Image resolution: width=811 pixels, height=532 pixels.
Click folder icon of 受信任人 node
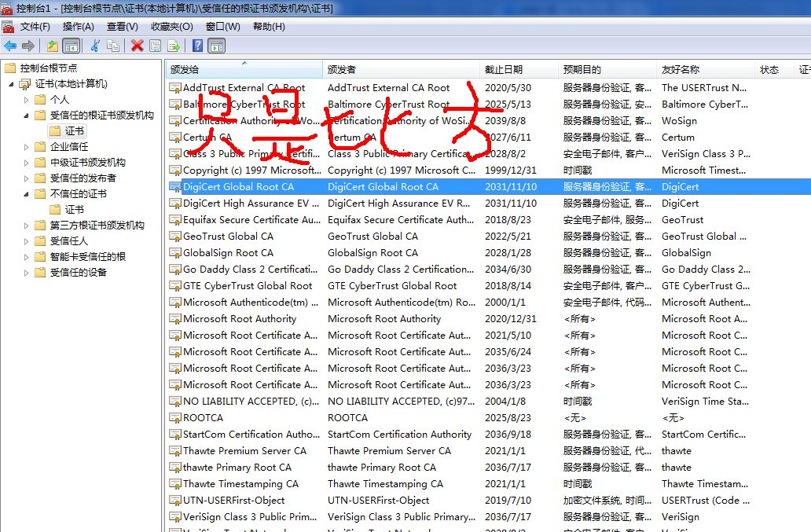click(40, 241)
